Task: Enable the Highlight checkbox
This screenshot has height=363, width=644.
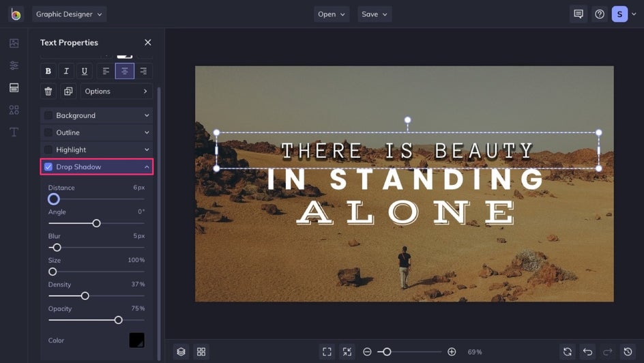Action: (48, 150)
